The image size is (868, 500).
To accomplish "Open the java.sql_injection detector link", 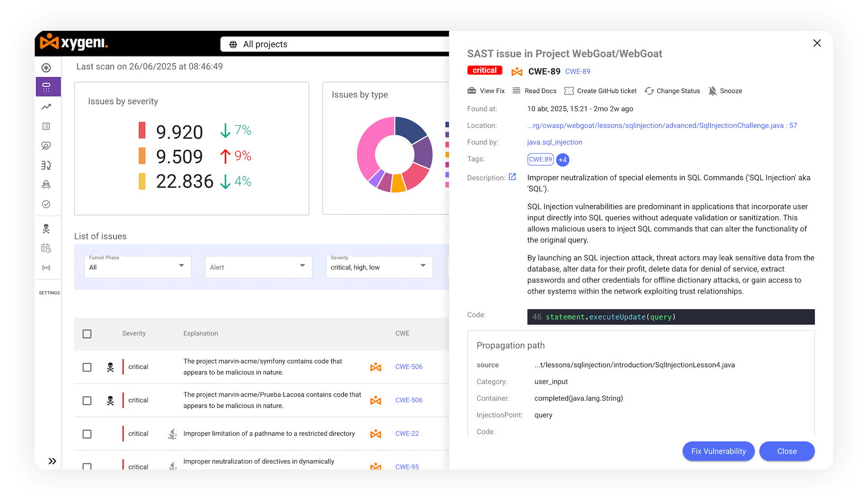I will click(555, 142).
